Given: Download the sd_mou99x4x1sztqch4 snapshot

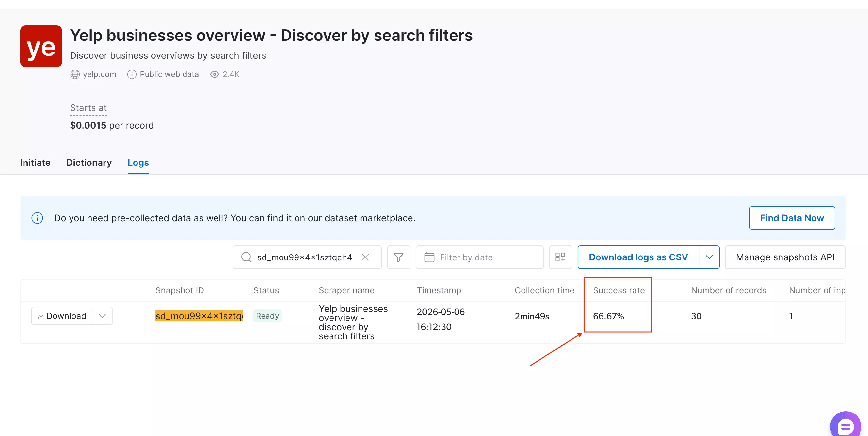Looking at the screenshot, I should 62,316.
